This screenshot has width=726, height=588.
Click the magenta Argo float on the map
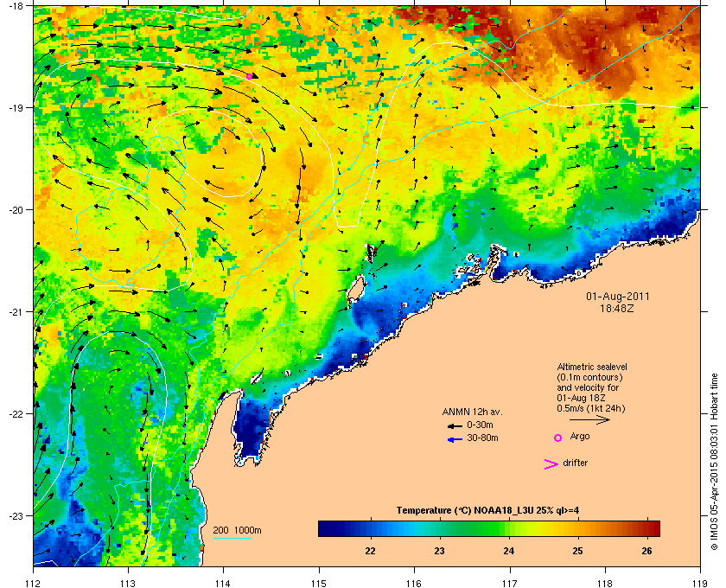coord(249,76)
